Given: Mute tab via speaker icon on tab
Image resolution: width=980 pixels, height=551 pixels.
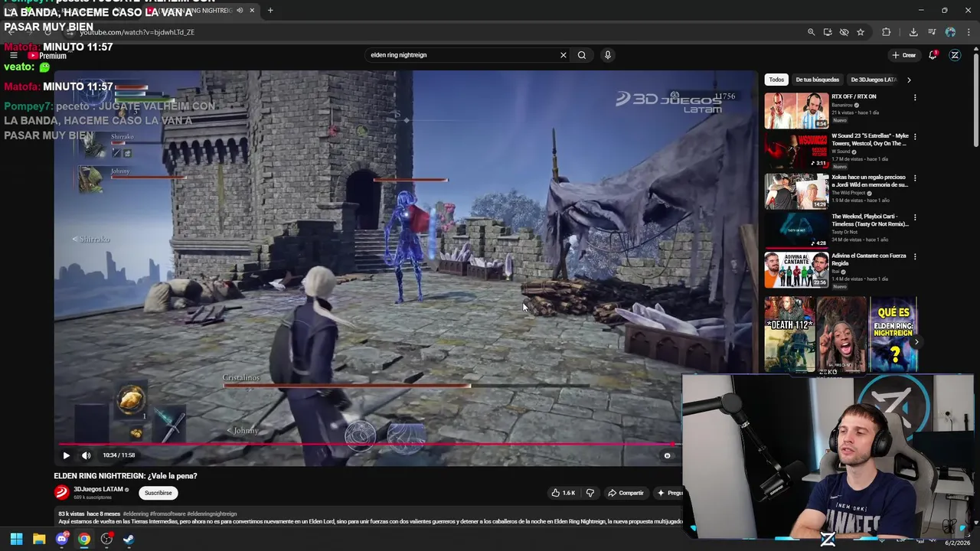Looking at the screenshot, I should 240,11.
